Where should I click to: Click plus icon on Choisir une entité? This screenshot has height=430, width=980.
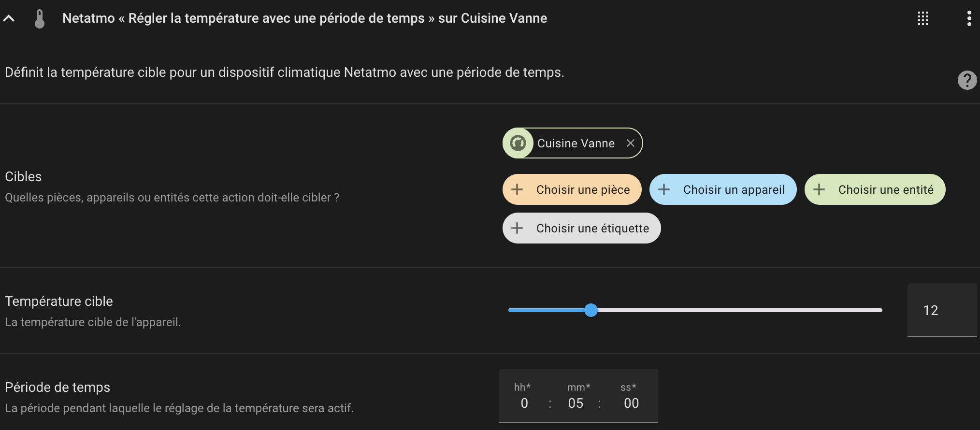pyautogui.click(x=819, y=189)
